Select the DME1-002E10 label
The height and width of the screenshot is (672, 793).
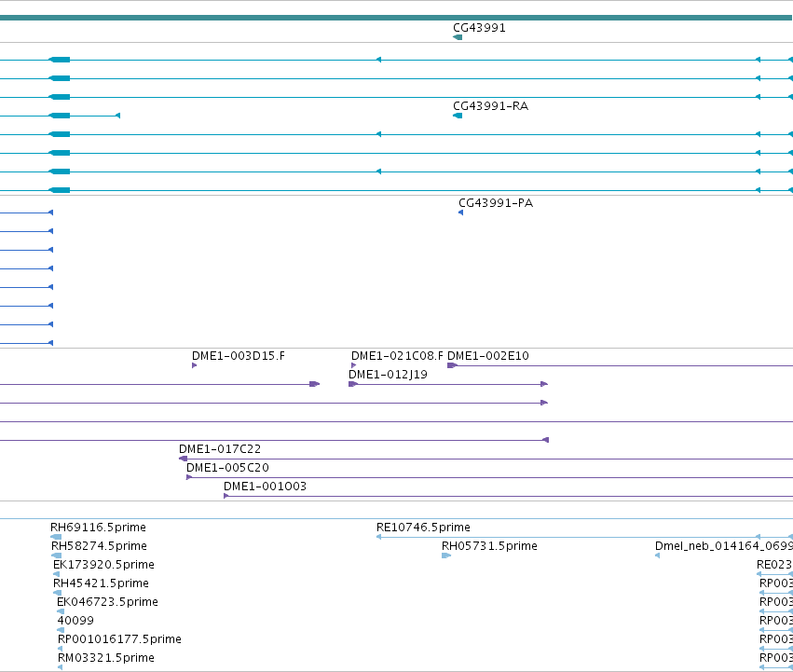click(488, 356)
